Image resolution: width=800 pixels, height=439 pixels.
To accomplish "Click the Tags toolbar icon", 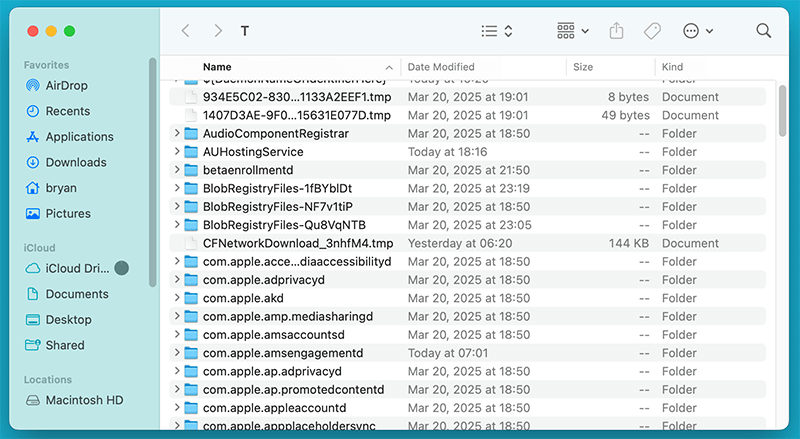I will (x=652, y=31).
